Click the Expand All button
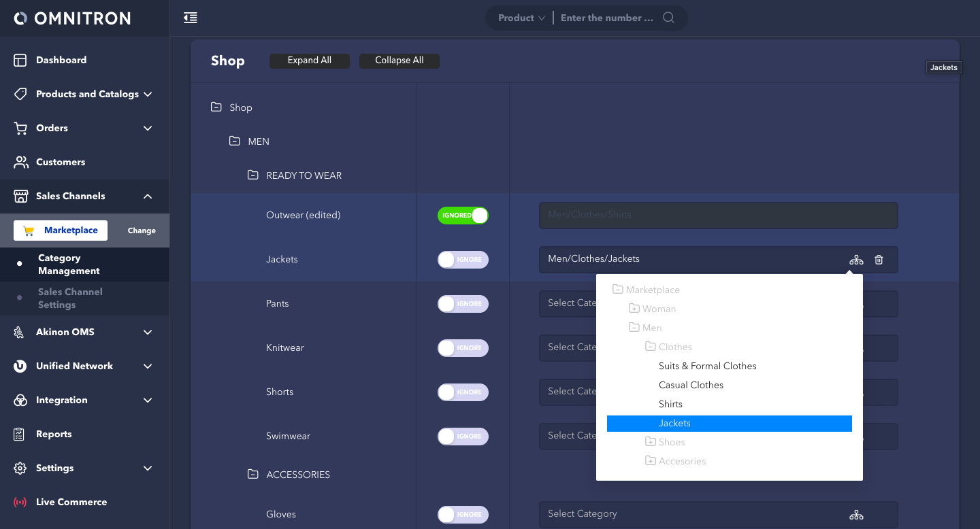 [x=310, y=61]
